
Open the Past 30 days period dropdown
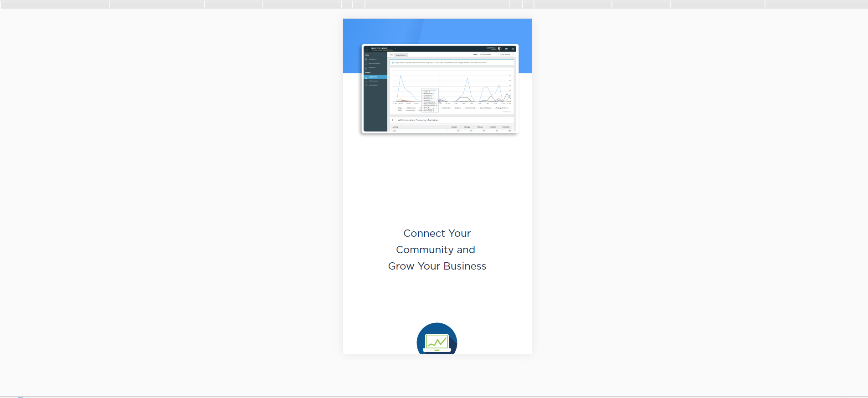(x=507, y=55)
